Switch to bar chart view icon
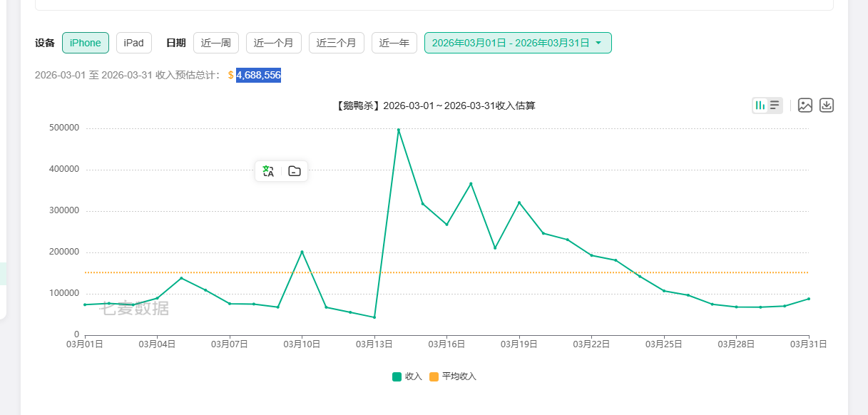 760,106
